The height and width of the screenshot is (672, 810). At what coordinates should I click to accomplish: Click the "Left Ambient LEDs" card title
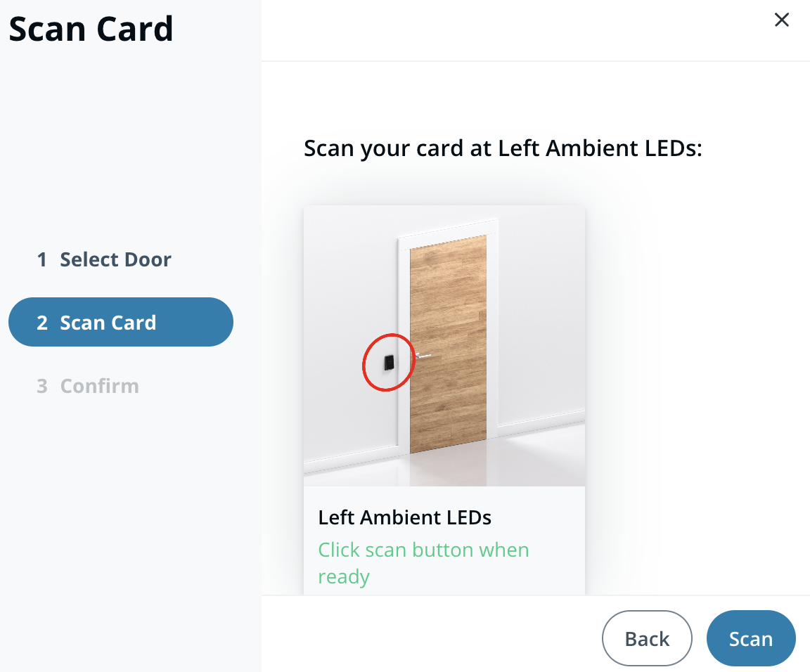pos(405,518)
